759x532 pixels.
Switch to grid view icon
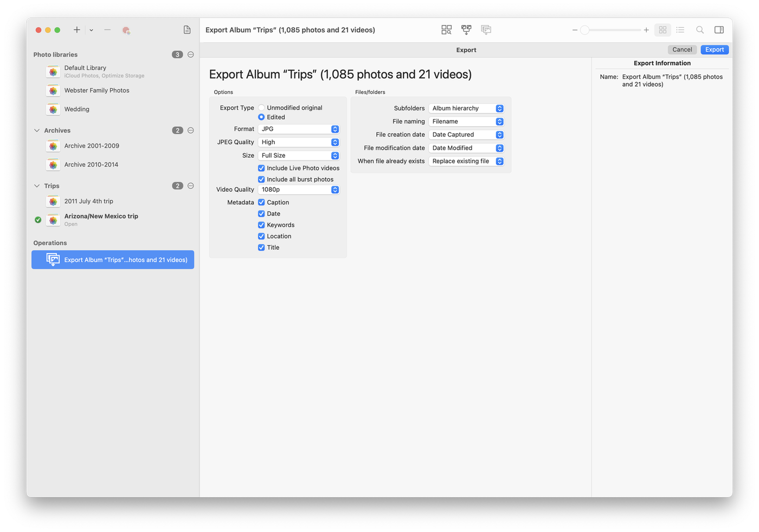[x=662, y=30]
